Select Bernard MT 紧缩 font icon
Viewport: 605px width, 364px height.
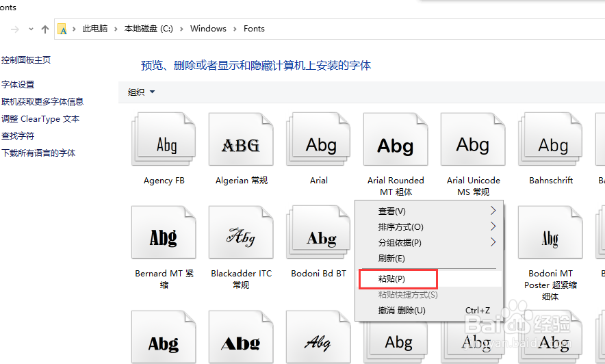click(164, 232)
